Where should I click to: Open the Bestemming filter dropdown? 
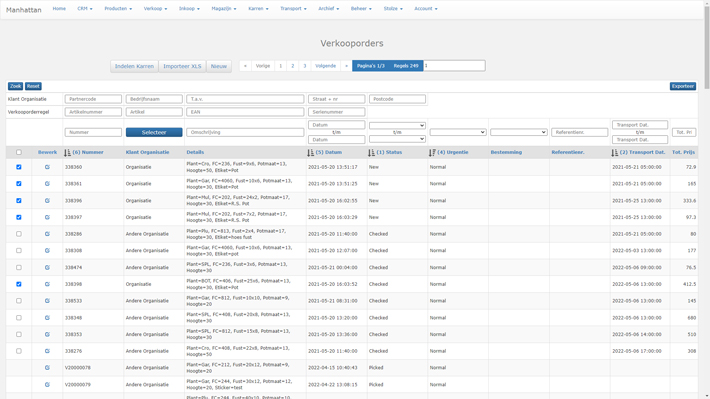click(518, 132)
